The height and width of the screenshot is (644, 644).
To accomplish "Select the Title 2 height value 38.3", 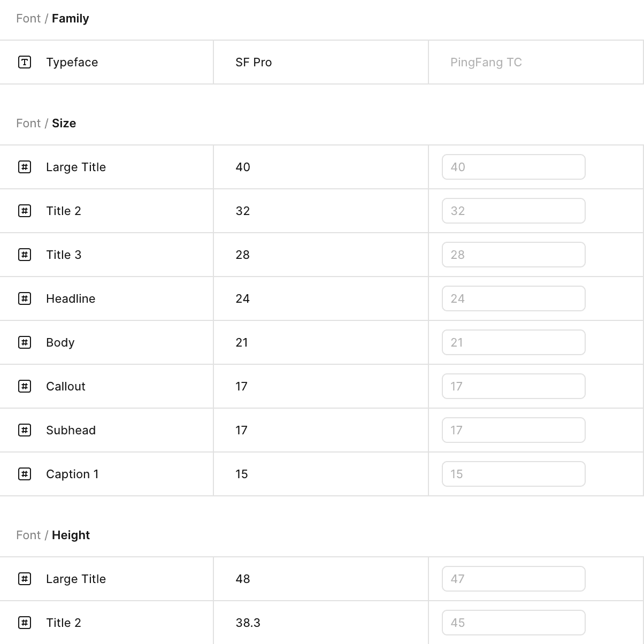I will (x=248, y=623).
